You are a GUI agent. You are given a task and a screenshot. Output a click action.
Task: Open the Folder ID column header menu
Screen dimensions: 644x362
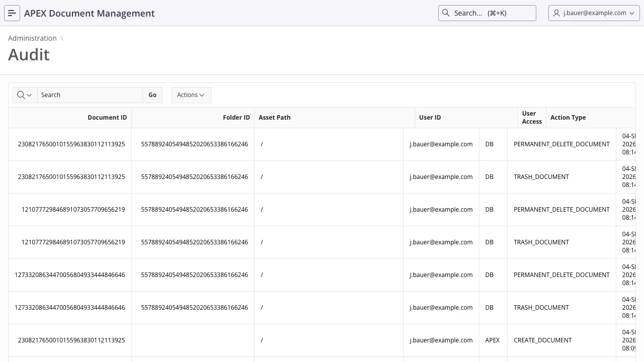[236, 118]
